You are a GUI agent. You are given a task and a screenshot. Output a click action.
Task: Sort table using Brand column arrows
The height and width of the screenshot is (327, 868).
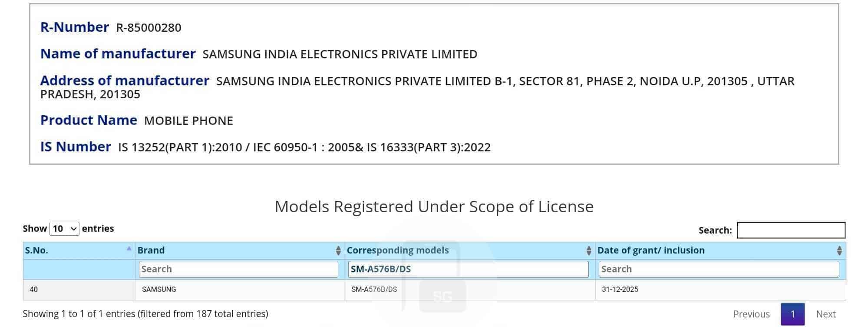338,250
